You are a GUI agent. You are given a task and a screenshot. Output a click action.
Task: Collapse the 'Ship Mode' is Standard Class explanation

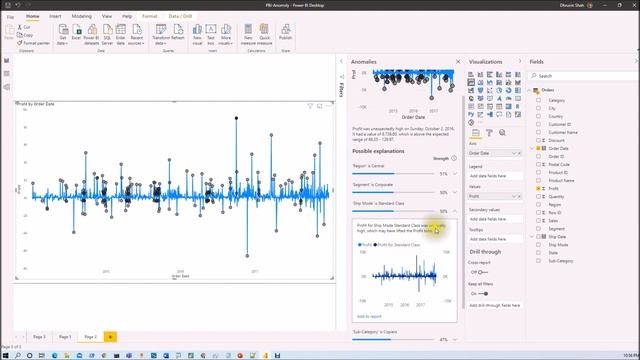pyautogui.click(x=455, y=211)
